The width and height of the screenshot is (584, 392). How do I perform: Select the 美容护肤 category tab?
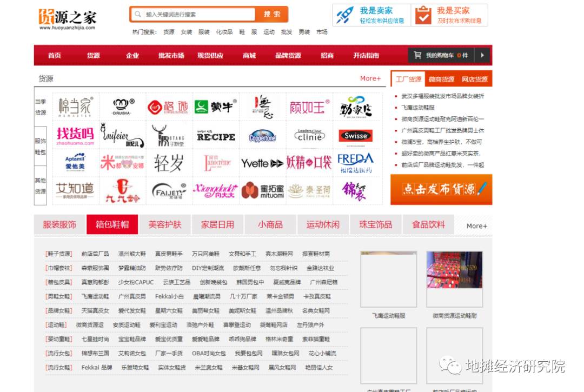165,224
